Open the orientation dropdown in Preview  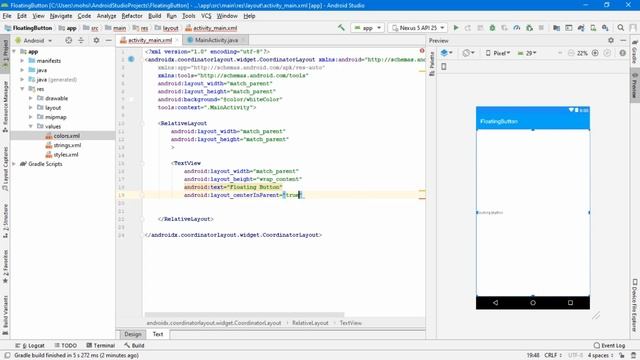(468, 53)
